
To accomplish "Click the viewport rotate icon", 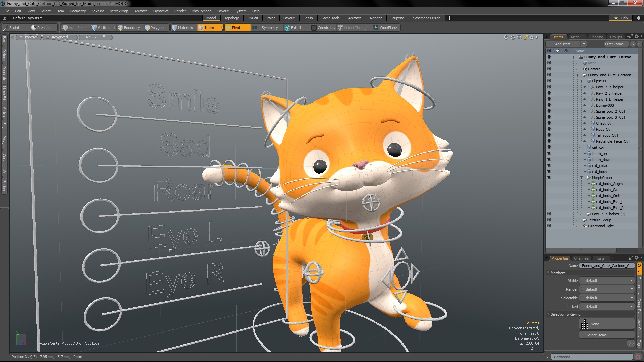I will tap(513, 37).
